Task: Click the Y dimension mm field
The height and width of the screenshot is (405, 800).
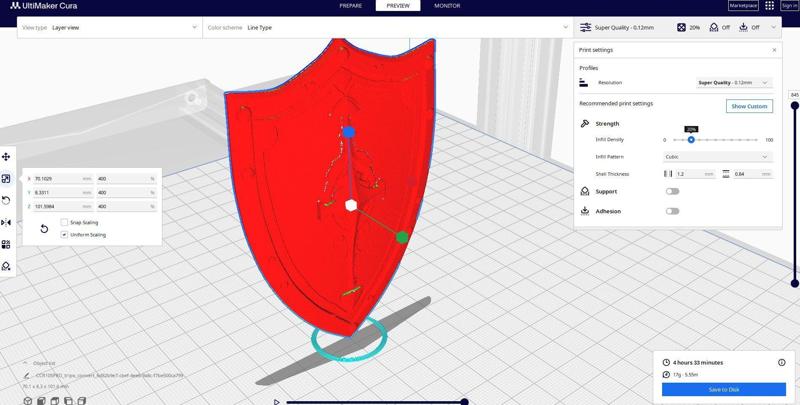Action: point(64,192)
